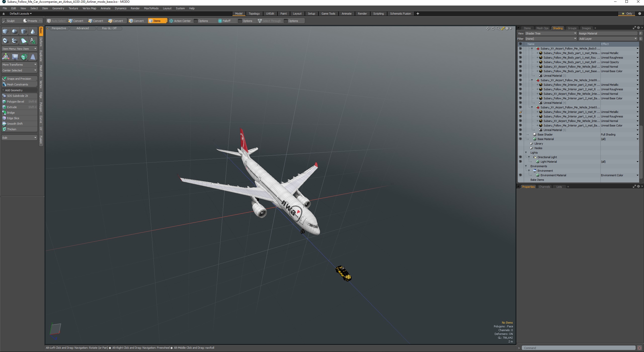Click the Items selection mode button
This screenshot has height=352, width=644.
[157, 21]
